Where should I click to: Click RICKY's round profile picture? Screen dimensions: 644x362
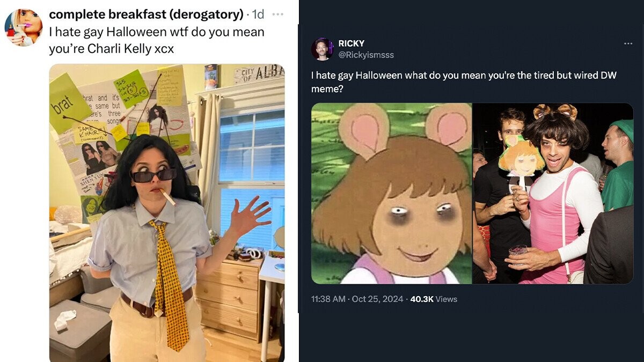coord(323,49)
